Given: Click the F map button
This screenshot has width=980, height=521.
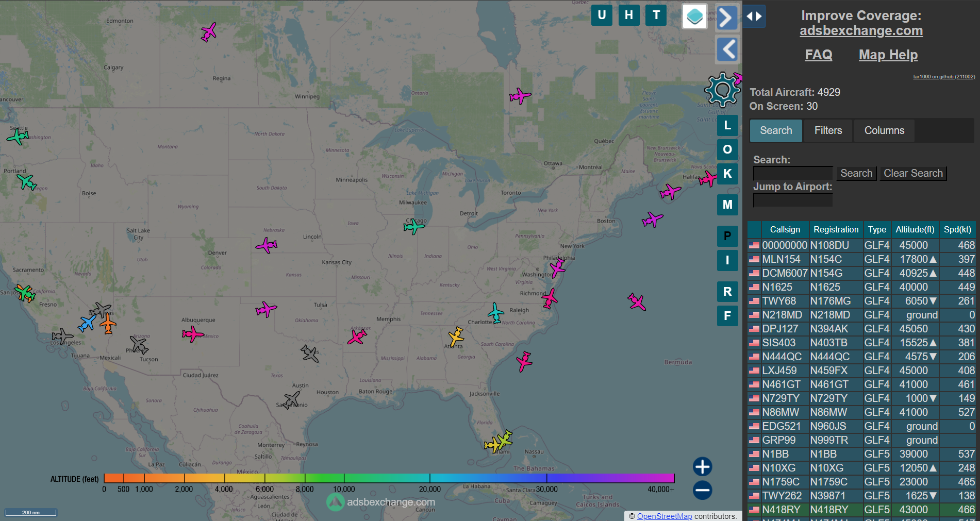Looking at the screenshot, I should (x=727, y=316).
